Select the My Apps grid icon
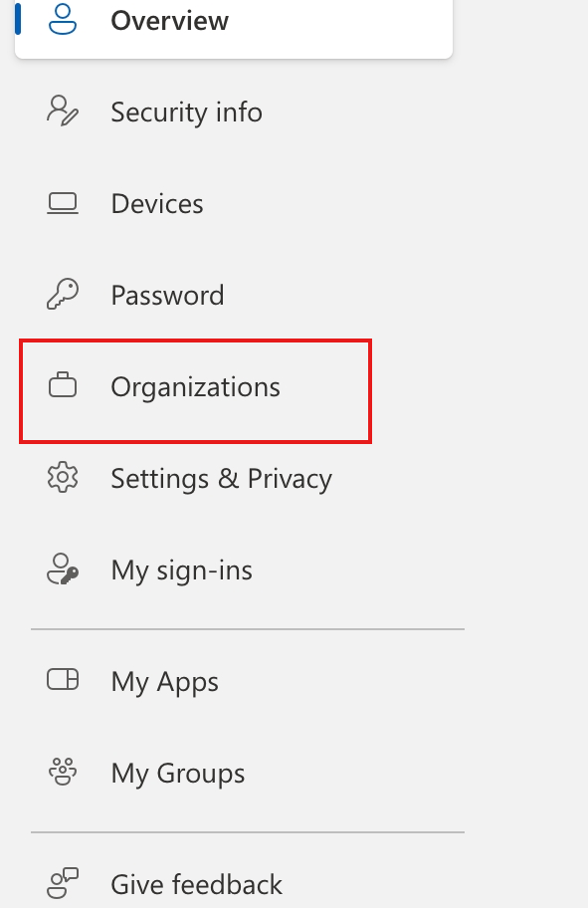588x908 pixels. (x=63, y=681)
